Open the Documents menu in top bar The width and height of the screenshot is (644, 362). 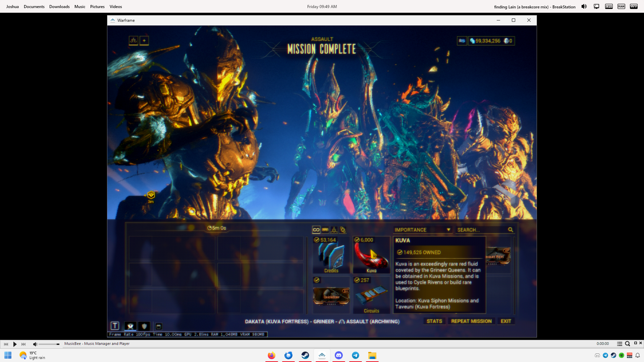34,6
